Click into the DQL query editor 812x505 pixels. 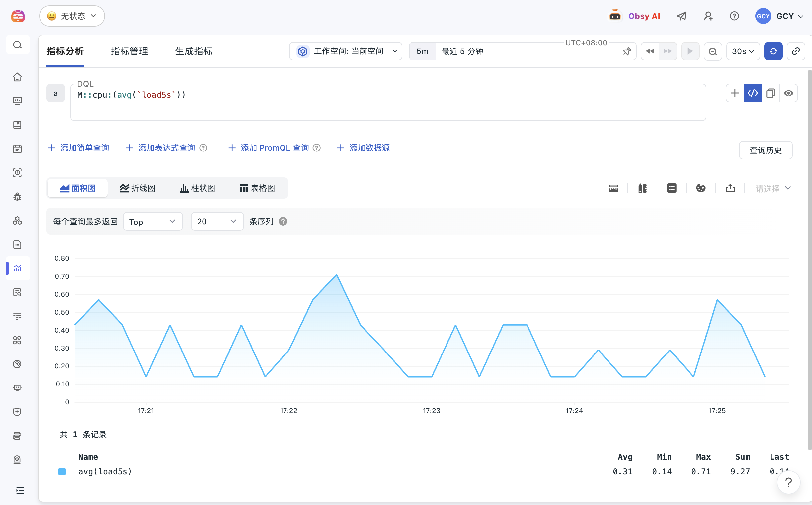tap(388, 102)
